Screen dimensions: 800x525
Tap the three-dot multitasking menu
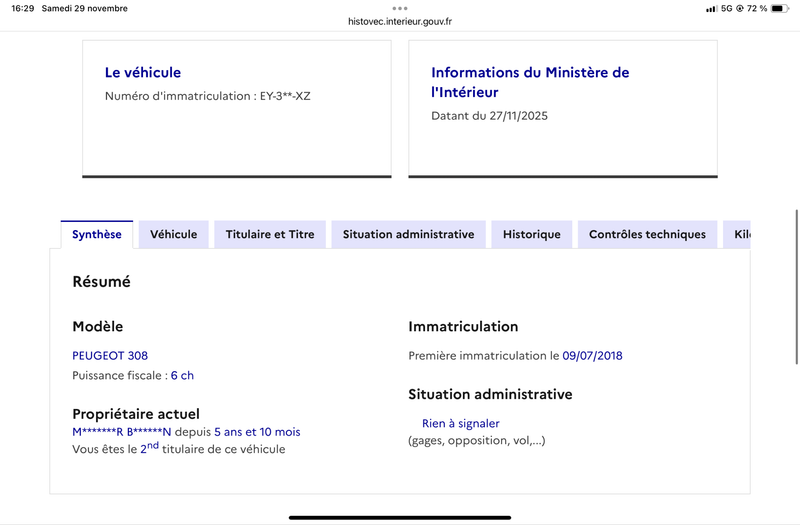click(x=400, y=7)
